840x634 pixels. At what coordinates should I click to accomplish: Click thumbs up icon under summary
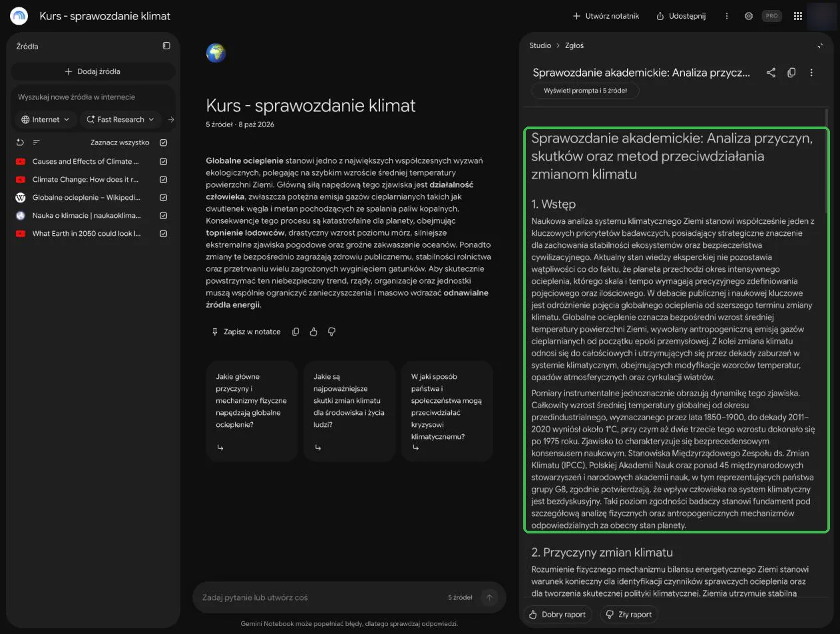coord(314,332)
